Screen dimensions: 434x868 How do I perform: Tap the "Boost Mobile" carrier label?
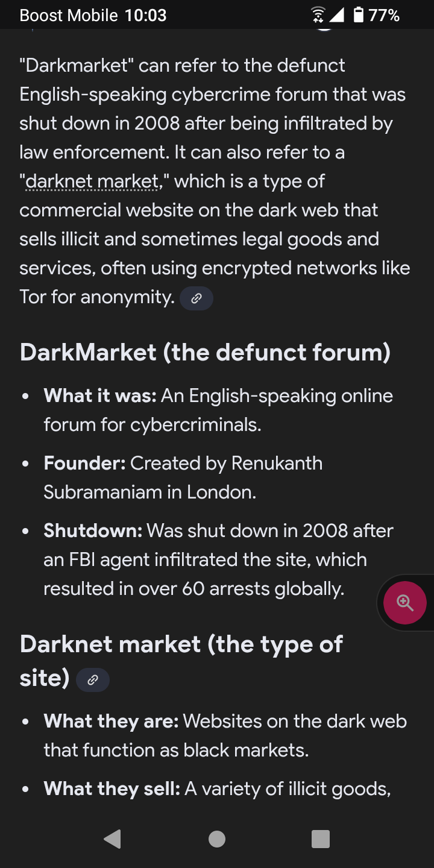(68, 15)
